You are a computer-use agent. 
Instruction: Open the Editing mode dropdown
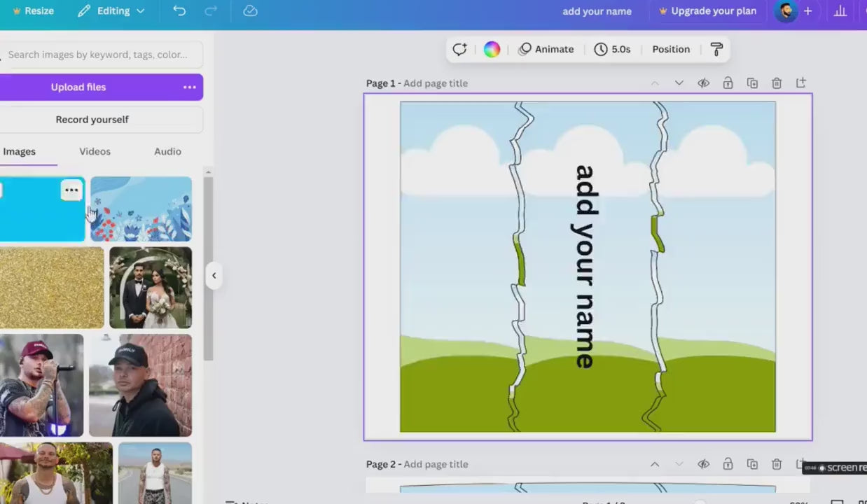pyautogui.click(x=112, y=11)
